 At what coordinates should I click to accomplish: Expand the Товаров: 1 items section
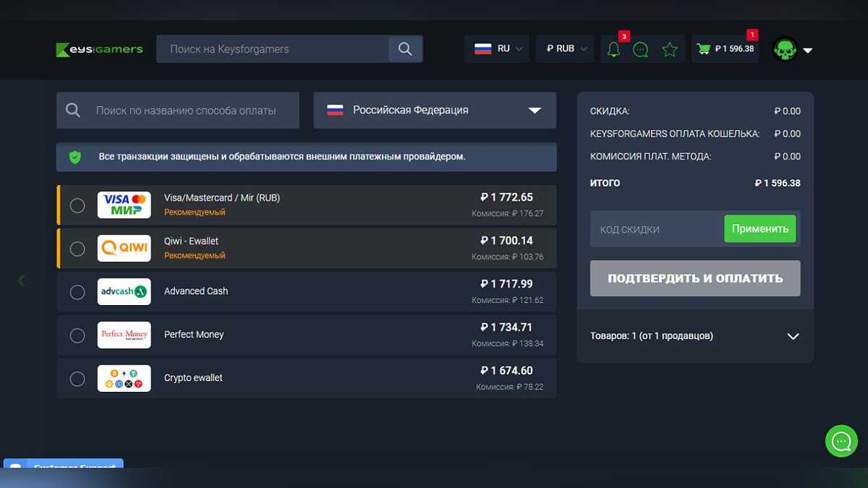[x=694, y=336]
